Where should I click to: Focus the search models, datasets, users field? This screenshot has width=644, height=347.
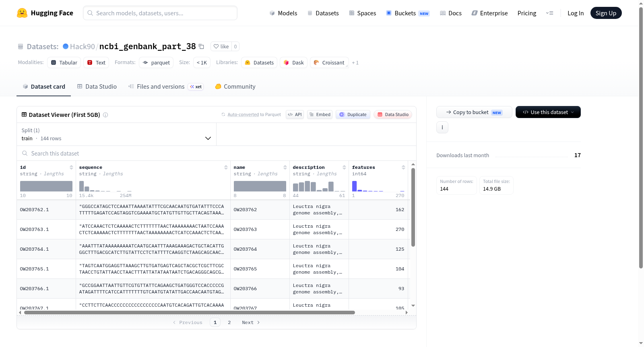(x=160, y=13)
